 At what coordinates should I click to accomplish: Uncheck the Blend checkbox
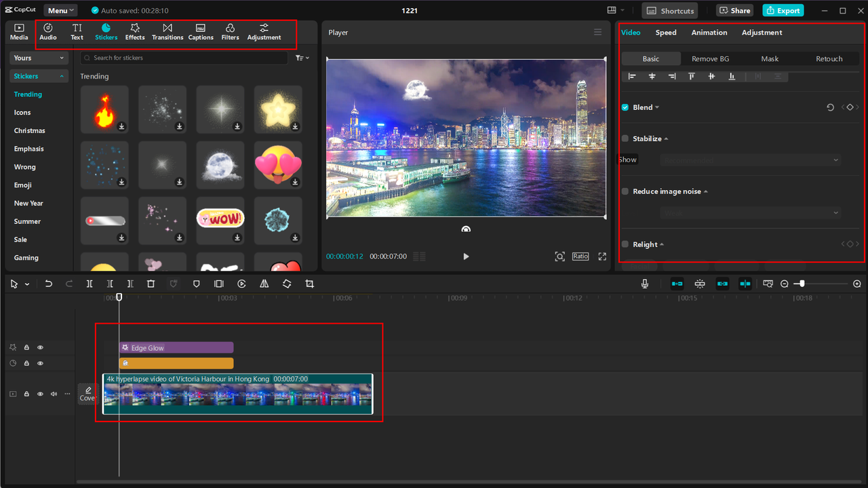[x=625, y=107]
